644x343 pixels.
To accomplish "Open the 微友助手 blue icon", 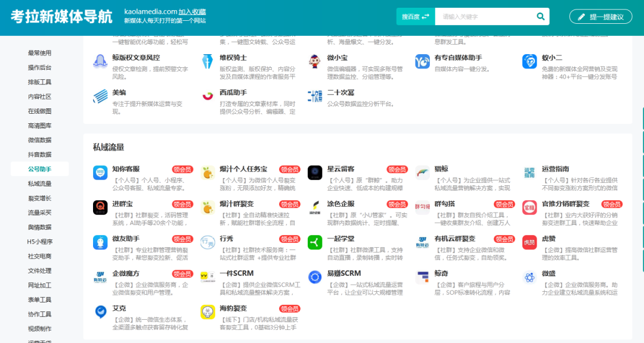I will tap(100, 242).
